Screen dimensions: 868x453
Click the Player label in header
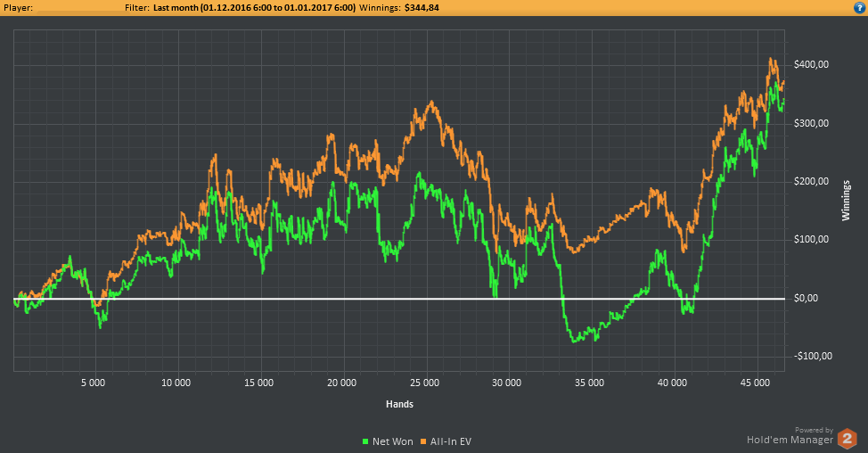click(x=18, y=8)
